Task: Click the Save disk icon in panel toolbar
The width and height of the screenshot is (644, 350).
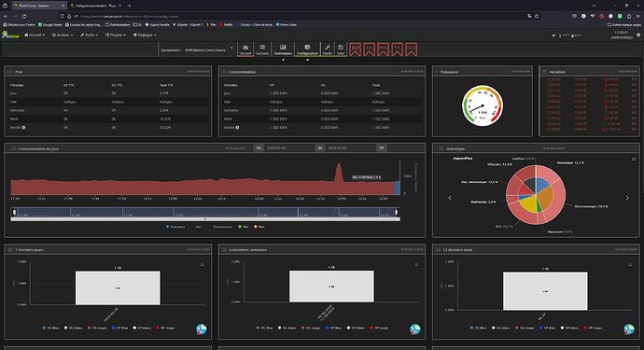Action: [341, 49]
